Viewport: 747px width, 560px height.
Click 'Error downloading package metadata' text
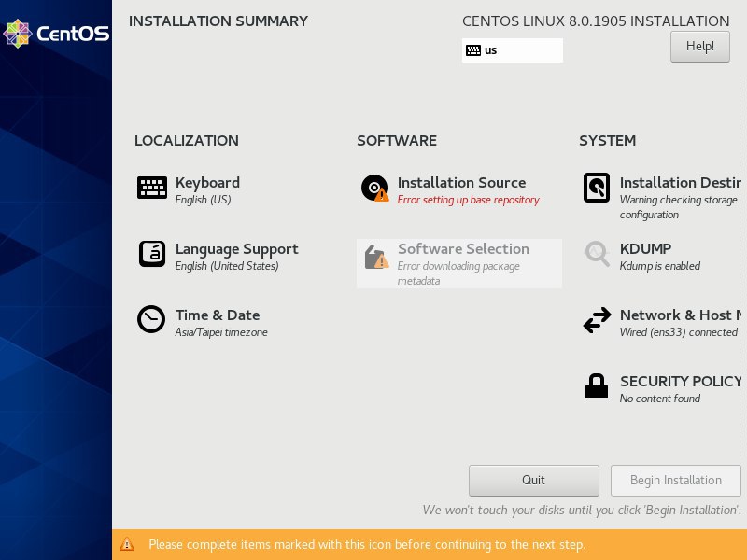tap(458, 273)
